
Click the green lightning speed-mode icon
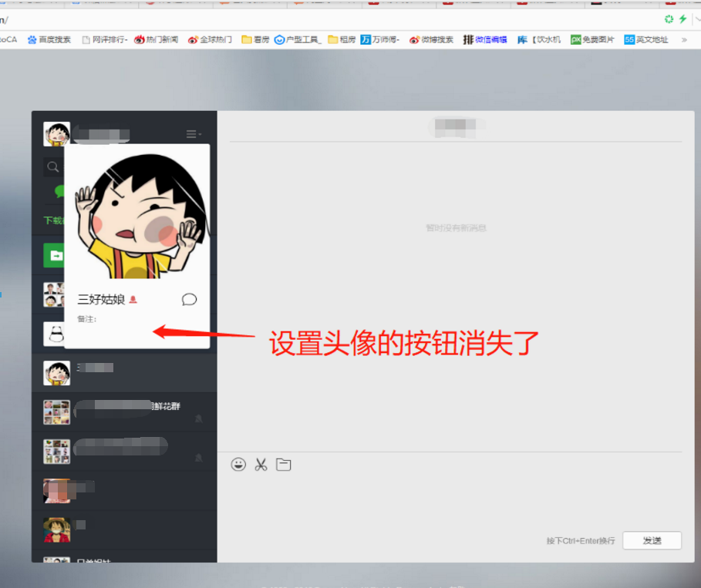[682, 18]
